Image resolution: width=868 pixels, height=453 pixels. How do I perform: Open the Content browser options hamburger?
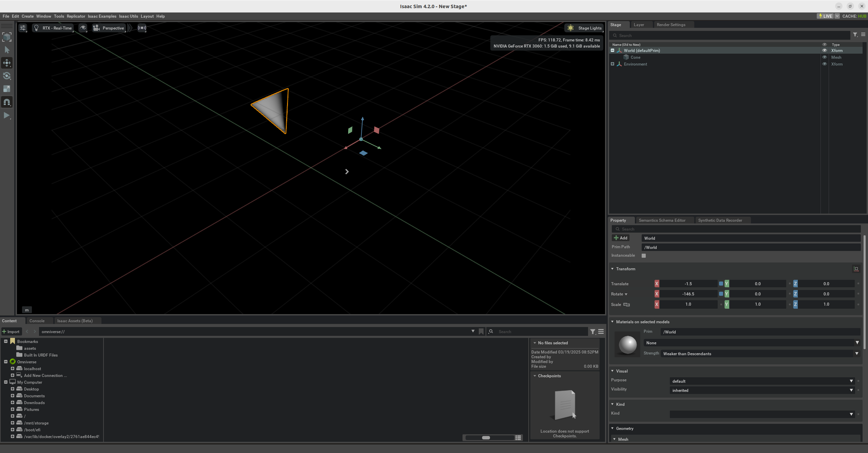pos(601,332)
